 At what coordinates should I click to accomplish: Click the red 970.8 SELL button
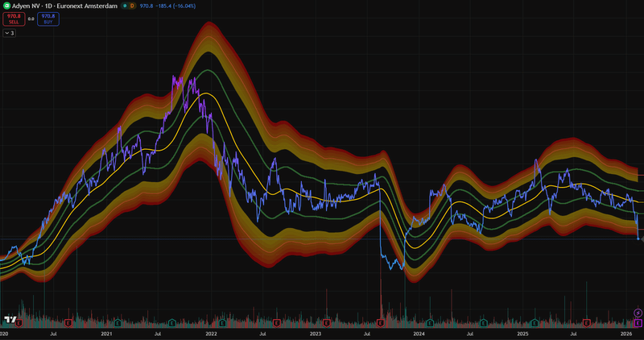coord(14,19)
